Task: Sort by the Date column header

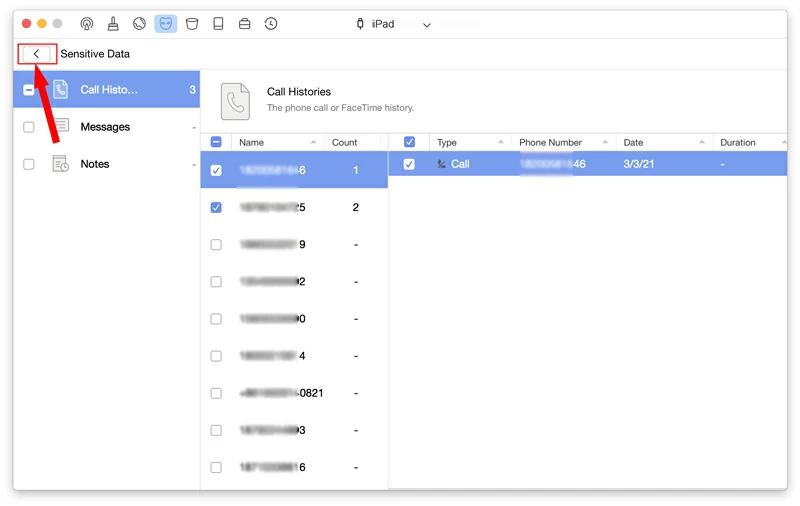Action: coord(660,143)
